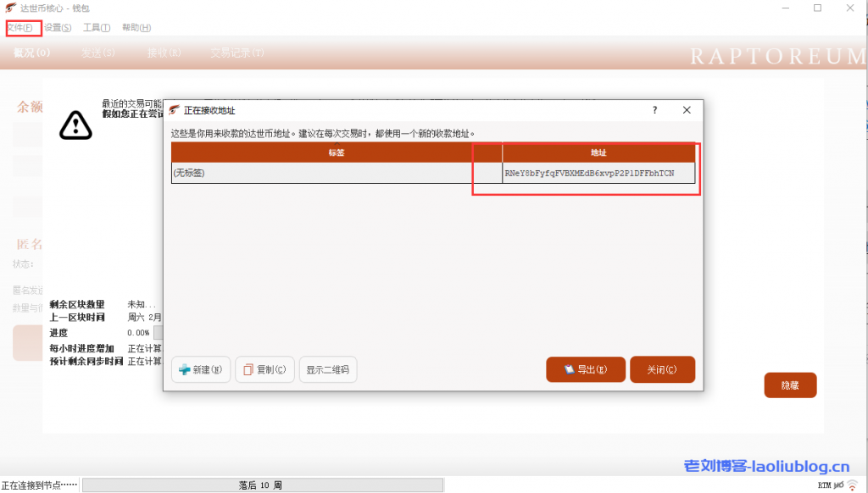The width and height of the screenshot is (868, 493).
Task: Click the warning triangle icon
Action: [75, 125]
